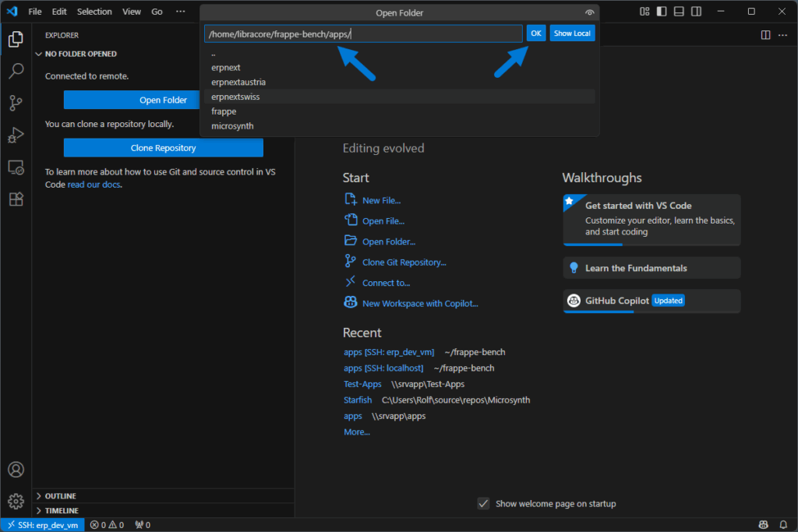This screenshot has width=798, height=532.
Task: Open GitHub Copilot walkthrough
Action: click(651, 301)
